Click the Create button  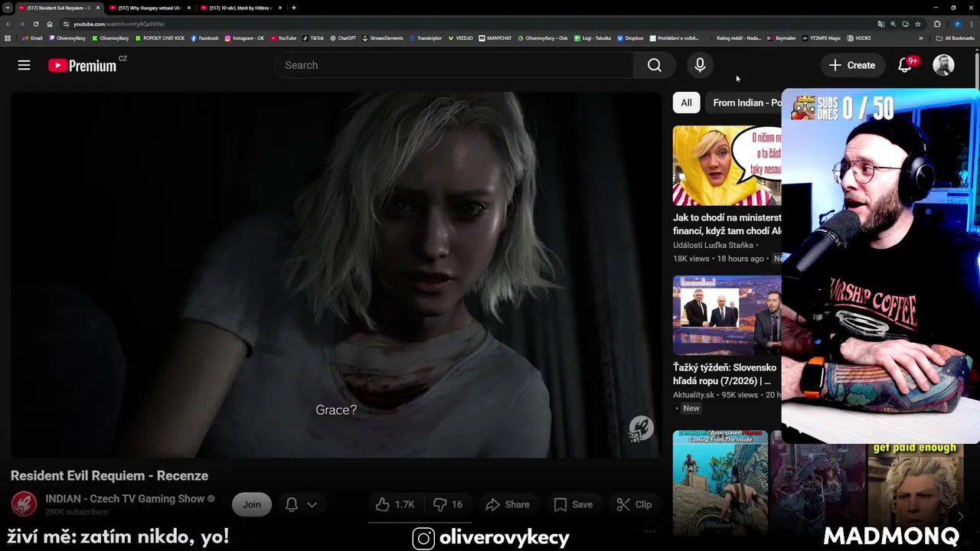(852, 65)
